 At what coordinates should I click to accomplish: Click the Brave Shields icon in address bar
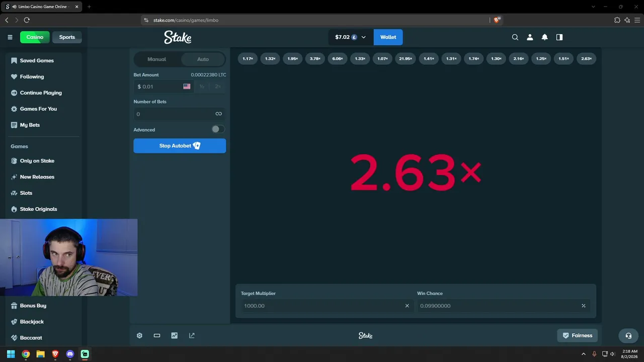tap(497, 20)
